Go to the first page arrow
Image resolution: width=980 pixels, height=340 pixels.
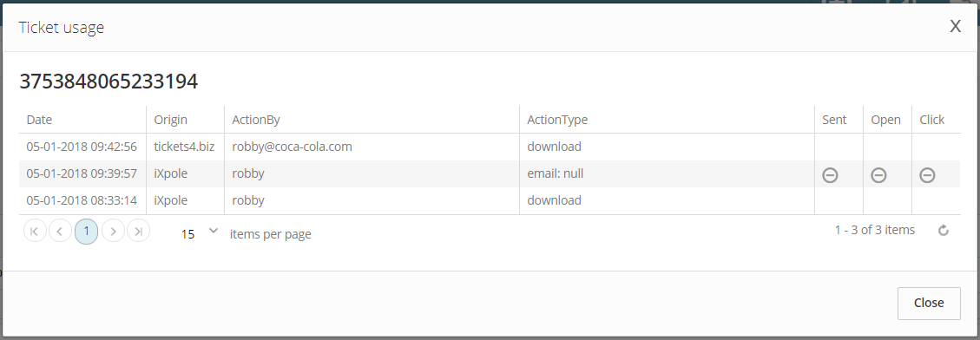click(x=35, y=232)
